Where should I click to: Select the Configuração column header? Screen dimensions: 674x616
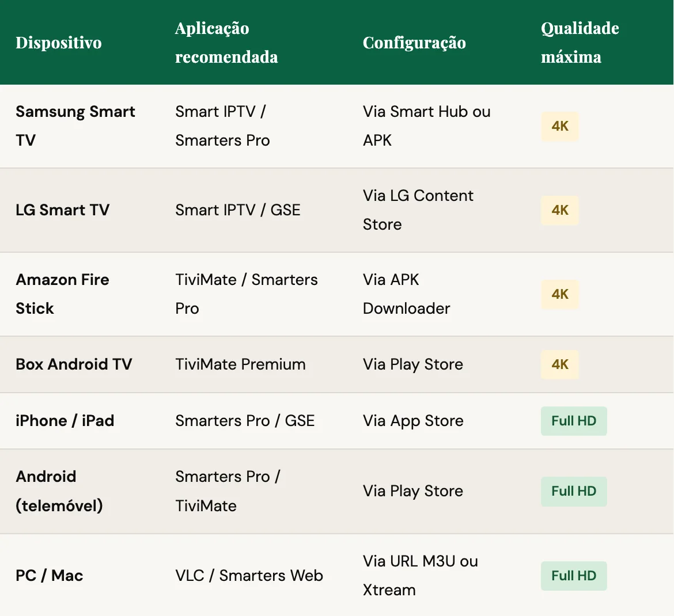tap(414, 43)
